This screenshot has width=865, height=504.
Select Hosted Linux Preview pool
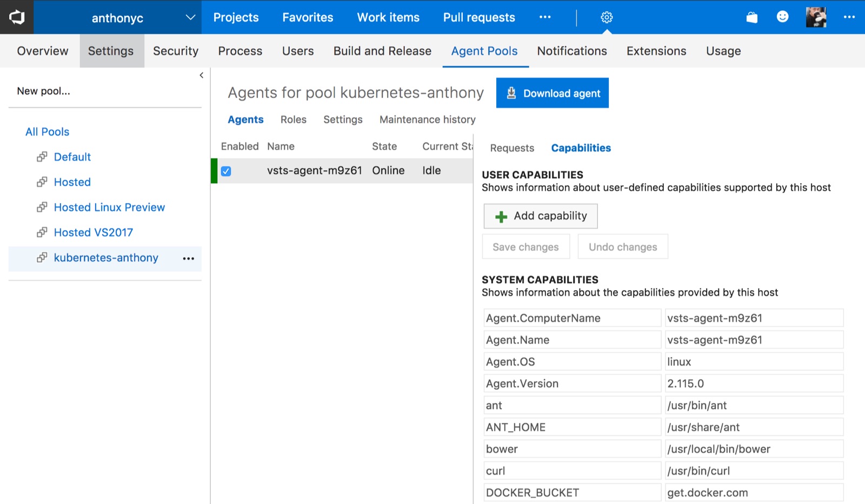(x=109, y=207)
